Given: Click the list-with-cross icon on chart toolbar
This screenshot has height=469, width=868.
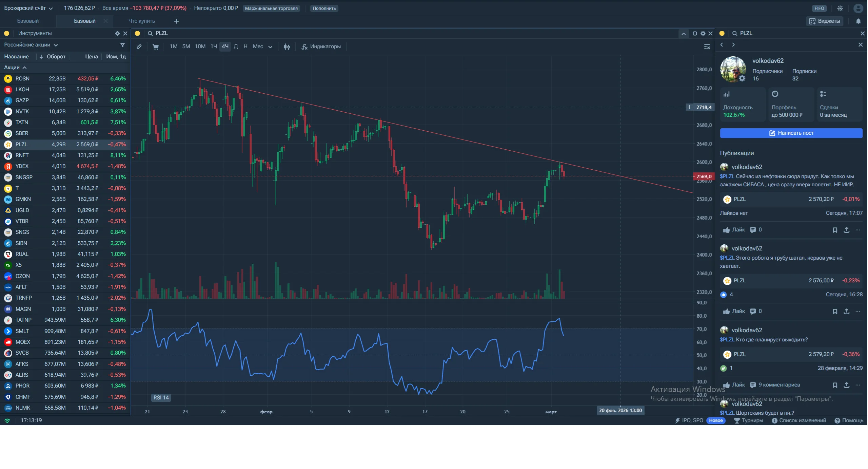Looking at the screenshot, I should point(707,46).
